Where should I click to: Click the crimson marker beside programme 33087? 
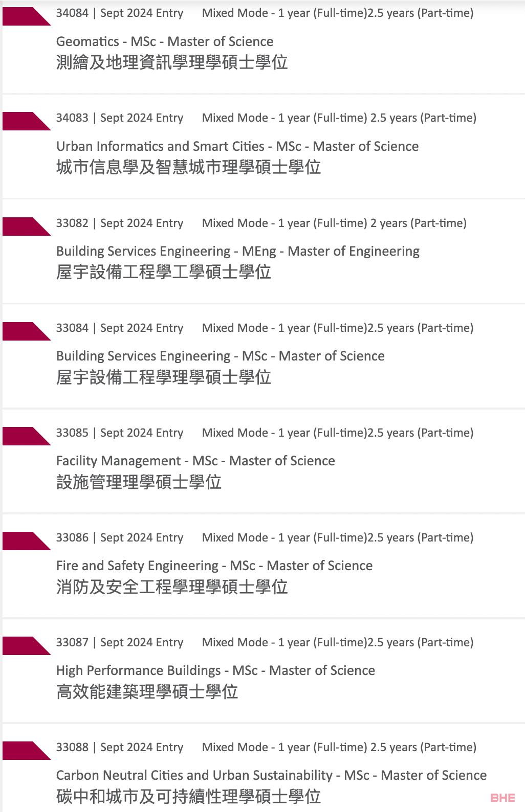click(27, 646)
